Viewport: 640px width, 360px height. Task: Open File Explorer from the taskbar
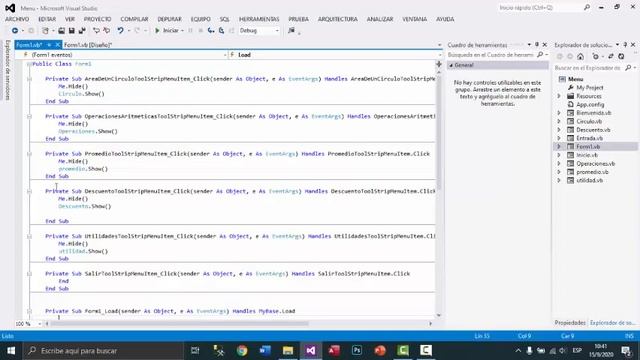288,351
